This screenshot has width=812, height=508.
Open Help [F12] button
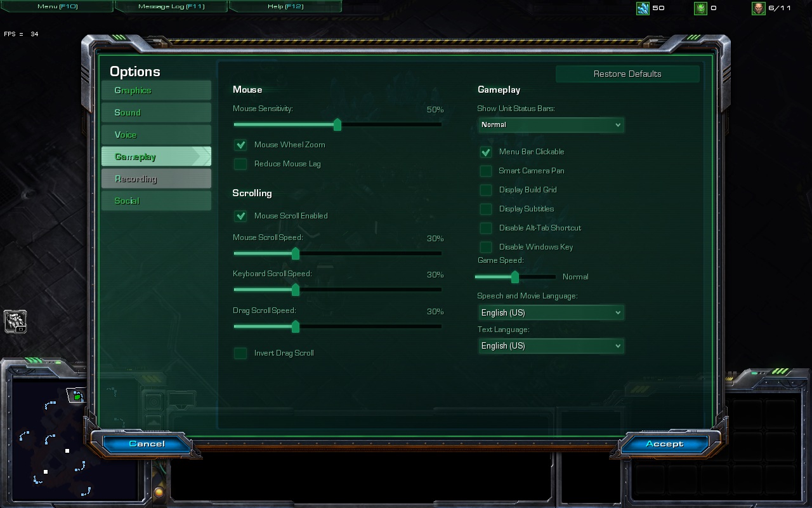tap(285, 6)
